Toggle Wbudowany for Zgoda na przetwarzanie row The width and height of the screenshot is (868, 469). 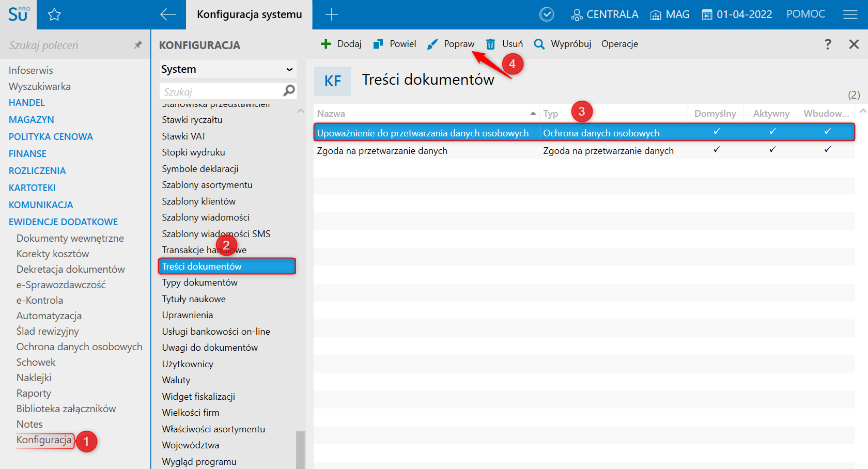[827, 150]
